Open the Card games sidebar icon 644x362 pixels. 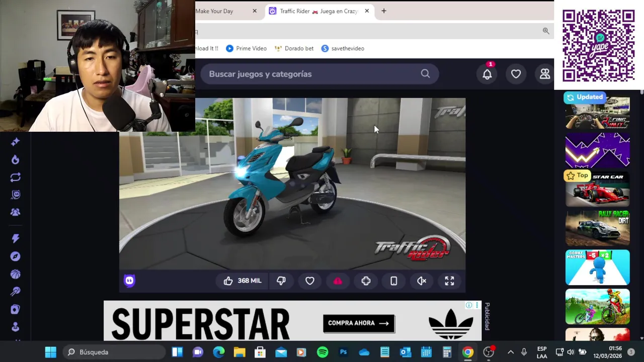tap(15, 309)
